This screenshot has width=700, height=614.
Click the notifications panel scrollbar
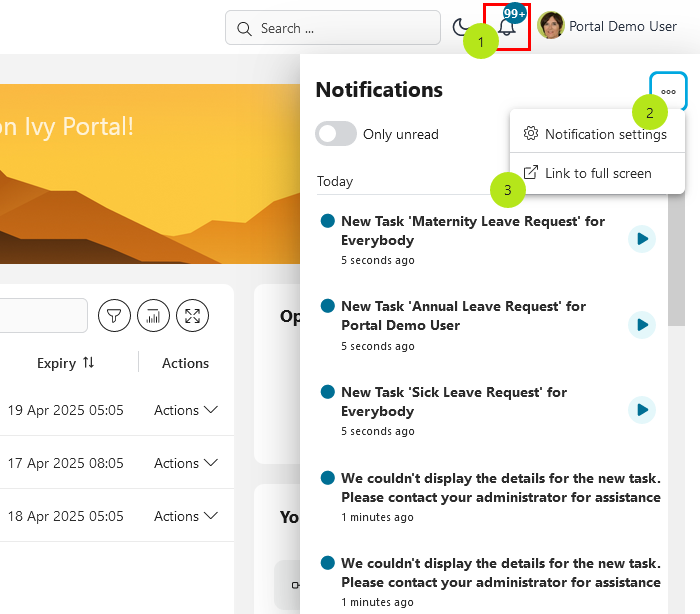coord(676,259)
